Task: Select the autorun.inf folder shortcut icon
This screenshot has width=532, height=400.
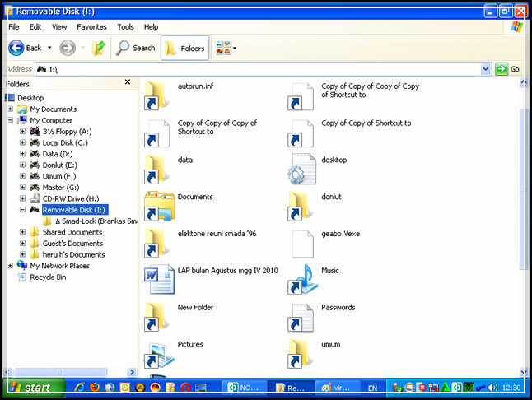Action: click(x=156, y=96)
